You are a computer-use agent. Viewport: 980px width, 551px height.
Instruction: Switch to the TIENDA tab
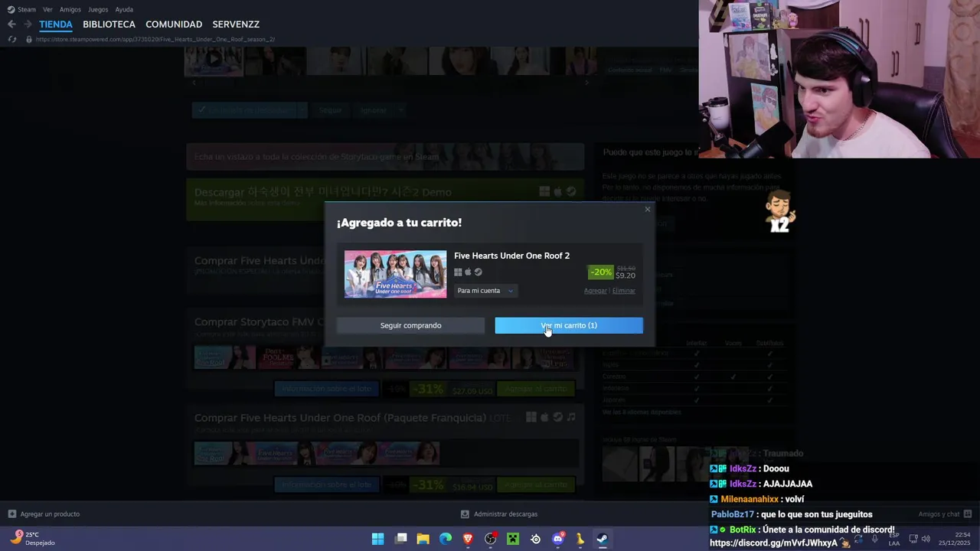point(56,24)
